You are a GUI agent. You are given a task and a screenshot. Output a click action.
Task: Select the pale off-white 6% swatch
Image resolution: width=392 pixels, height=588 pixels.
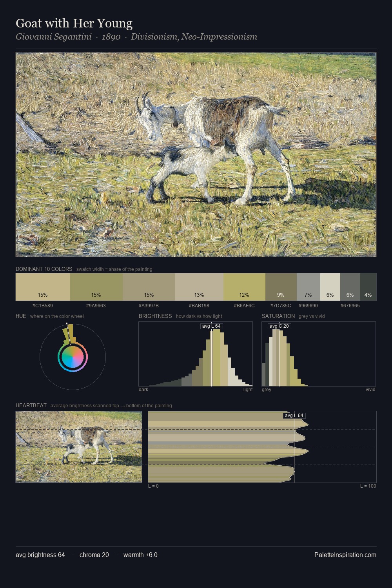(330, 287)
